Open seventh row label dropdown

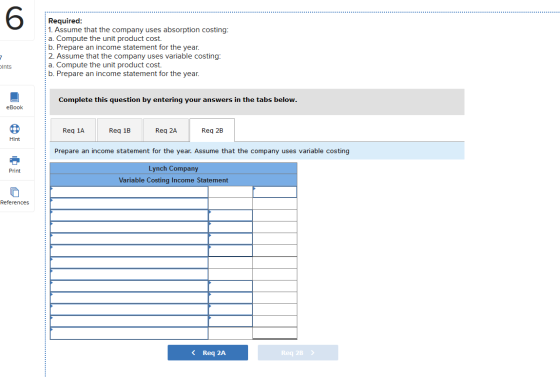(129, 262)
